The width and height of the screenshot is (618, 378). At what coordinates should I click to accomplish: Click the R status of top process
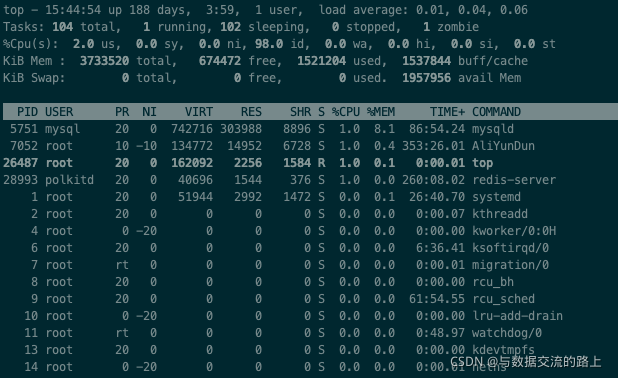click(x=322, y=163)
